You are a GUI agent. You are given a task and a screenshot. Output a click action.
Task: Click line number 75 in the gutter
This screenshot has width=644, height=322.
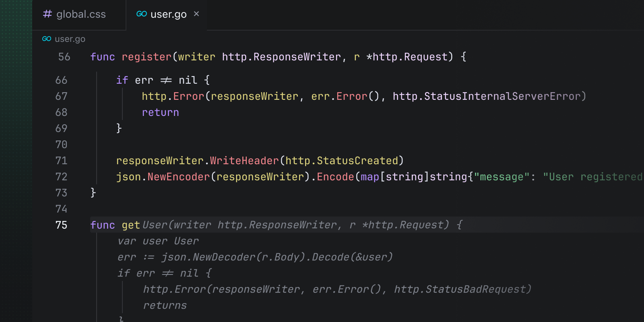pos(61,225)
